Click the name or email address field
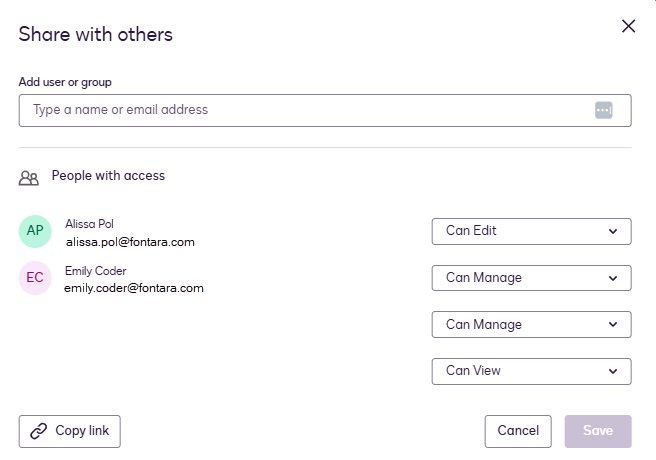656x460 pixels. point(325,110)
